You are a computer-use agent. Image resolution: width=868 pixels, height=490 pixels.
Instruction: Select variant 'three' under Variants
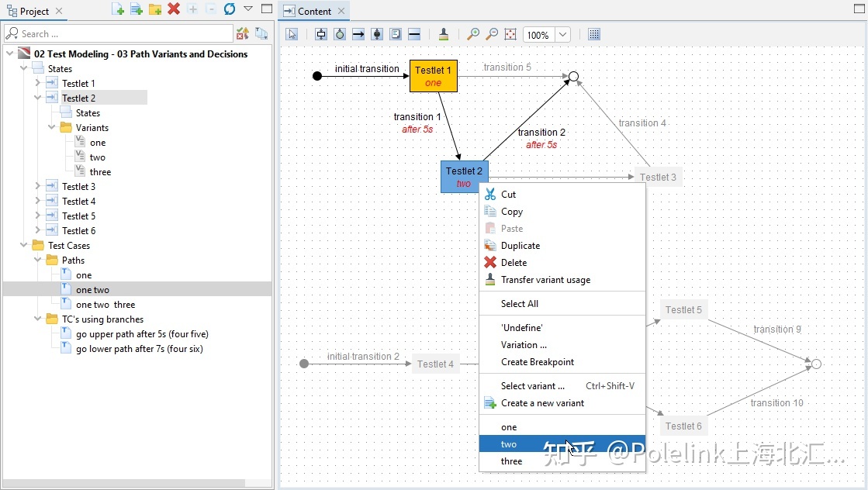click(x=99, y=172)
